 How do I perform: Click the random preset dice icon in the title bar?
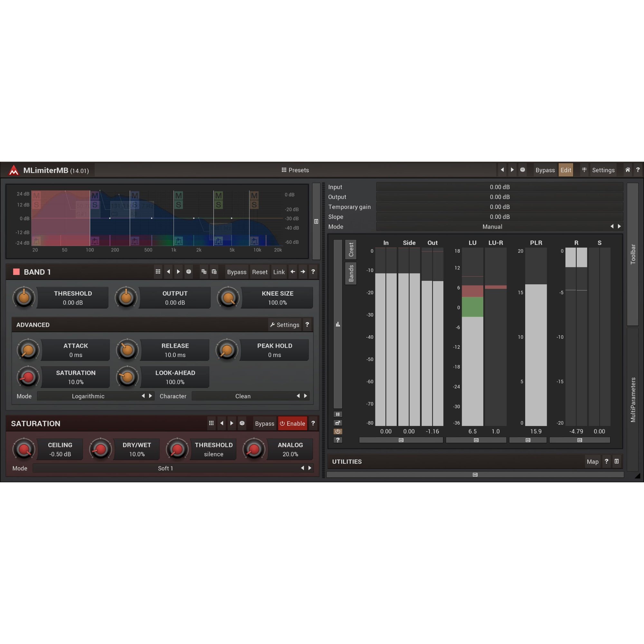pos(522,170)
